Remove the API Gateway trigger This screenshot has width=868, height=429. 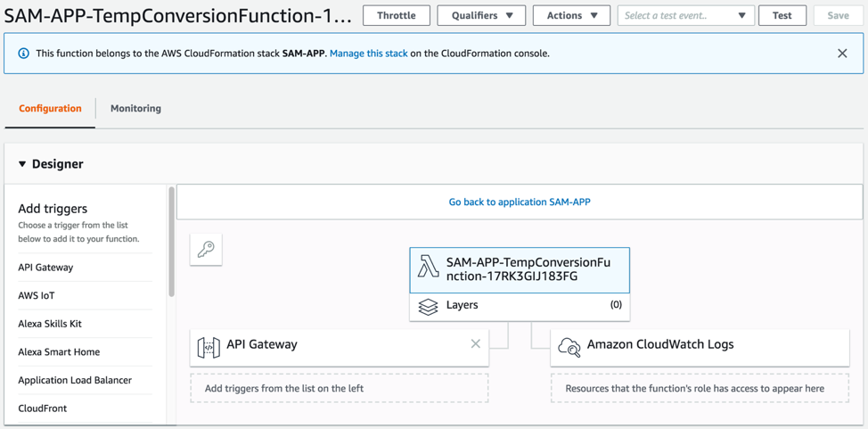[476, 343]
